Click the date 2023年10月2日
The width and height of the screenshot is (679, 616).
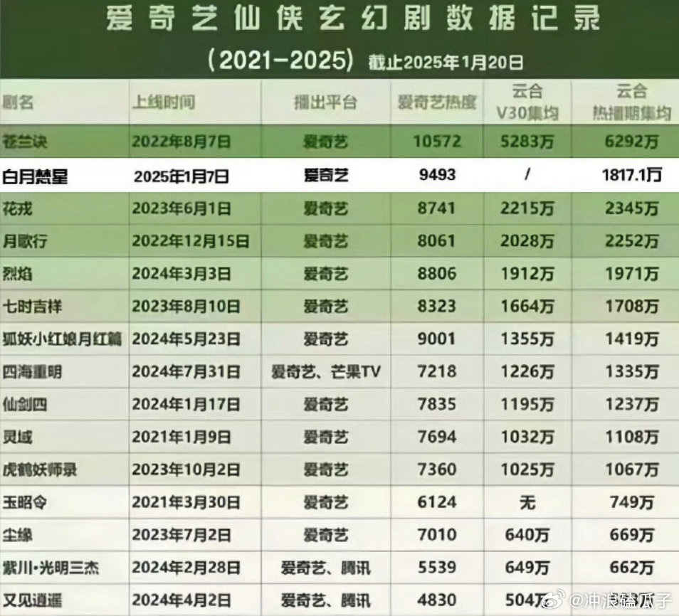coord(186,469)
